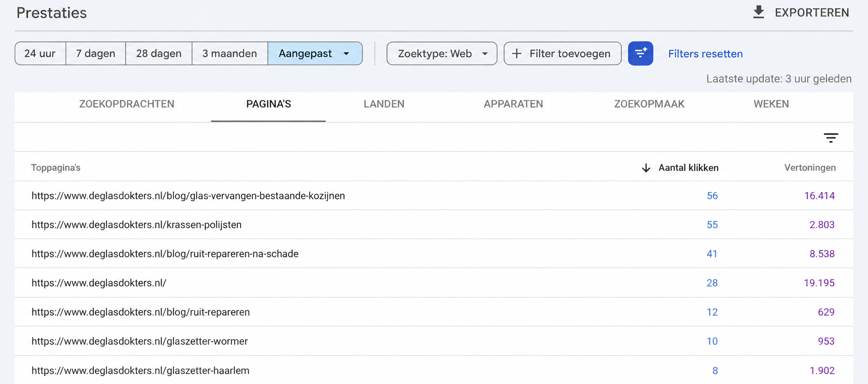
Task: Click the 1.902 impressions value
Action: (822, 370)
